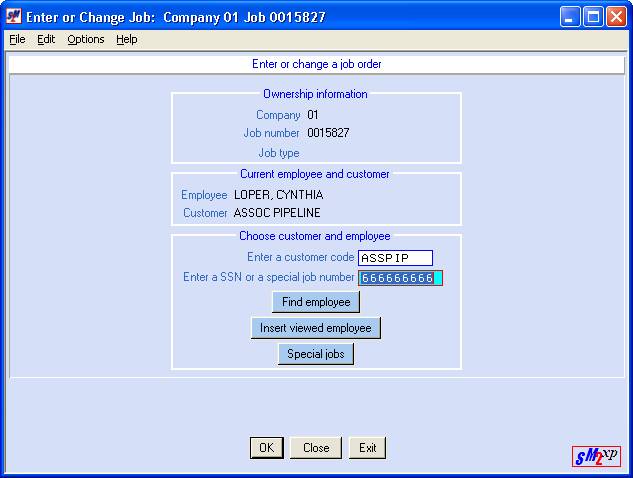Confirm the job order with OK
Image resolution: width=633 pixels, height=478 pixels.
pos(266,448)
